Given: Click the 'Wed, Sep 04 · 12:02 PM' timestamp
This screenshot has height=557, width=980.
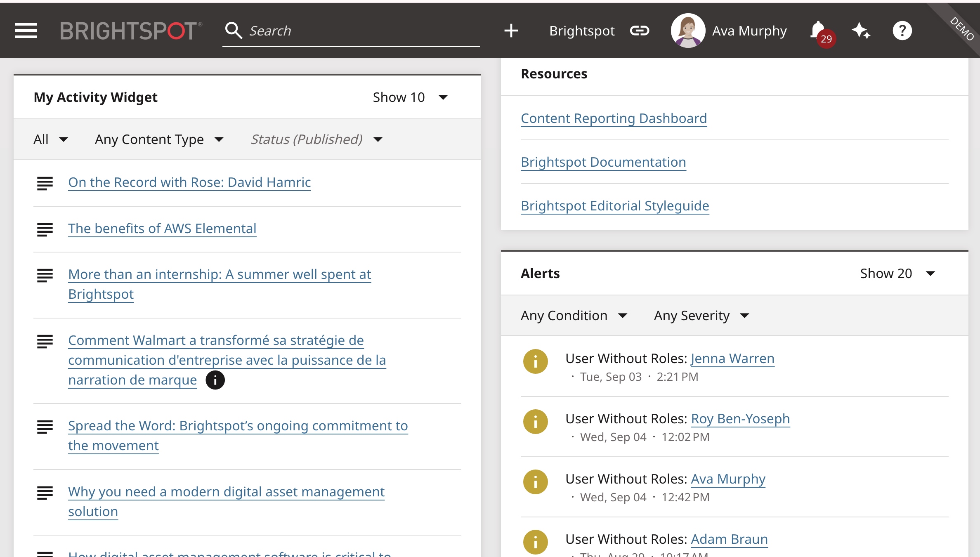Looking at the screenshot, I should pos(645,437).
